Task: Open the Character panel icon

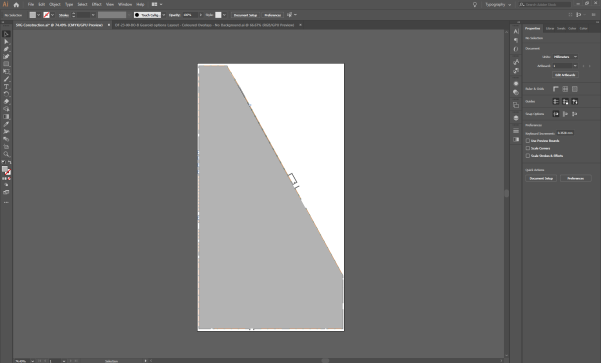Action: [x=516, y=31]
